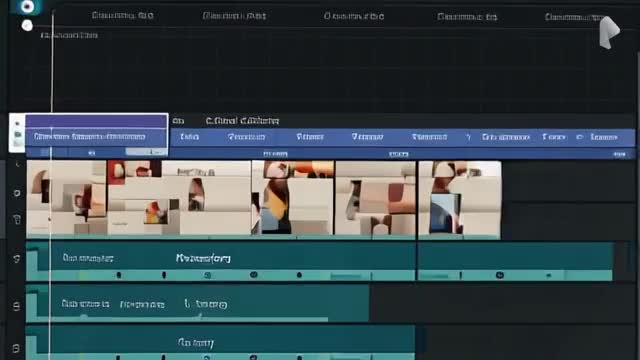The width and height of the screenshot is (640, 360).
Task: Click the first keyframe dot on the first audio track
Action: tap(119, 275)
